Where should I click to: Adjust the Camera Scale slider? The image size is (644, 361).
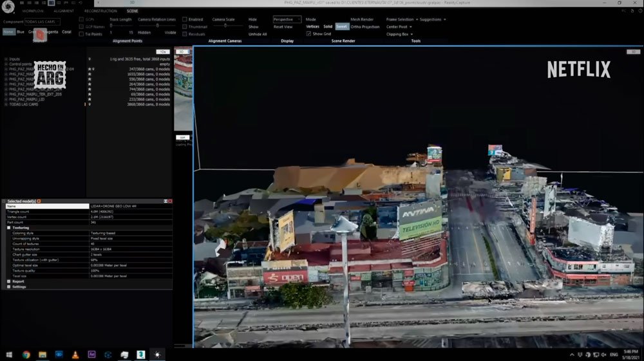(225, 26)
